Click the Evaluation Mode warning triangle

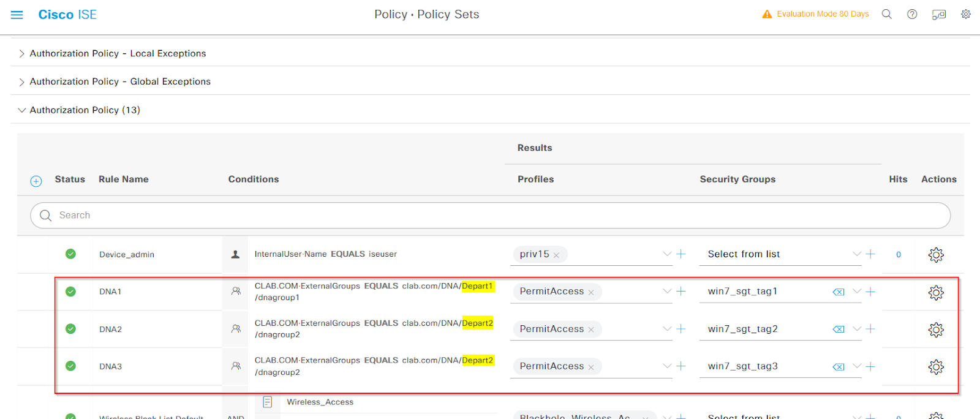(x=767, y=14)
